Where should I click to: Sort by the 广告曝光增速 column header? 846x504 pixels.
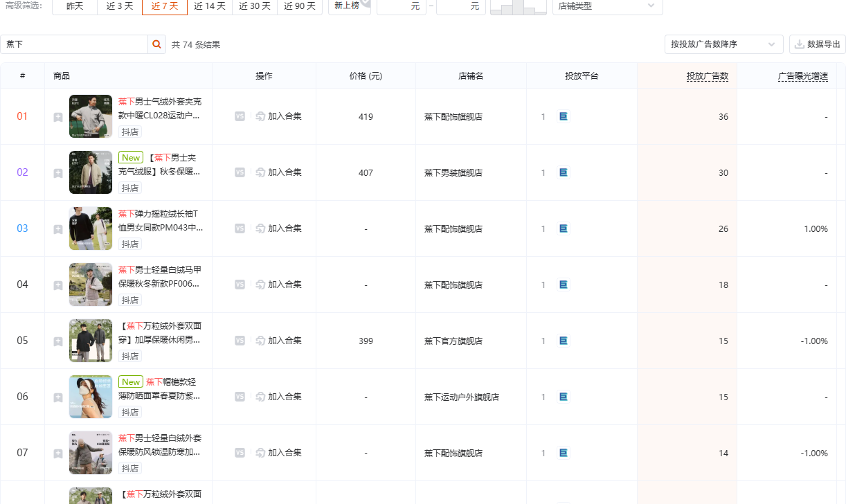point(803,76)
